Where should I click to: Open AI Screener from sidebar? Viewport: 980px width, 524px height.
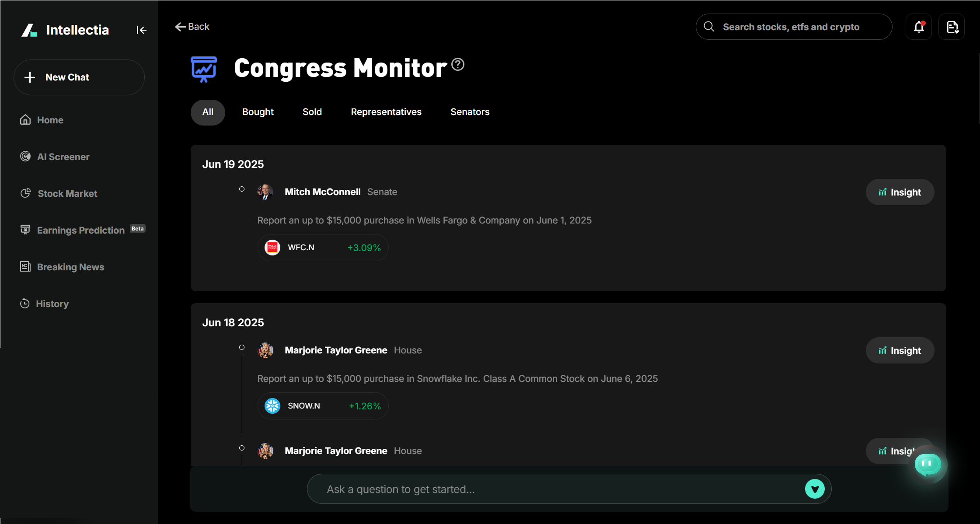(63, 157)
